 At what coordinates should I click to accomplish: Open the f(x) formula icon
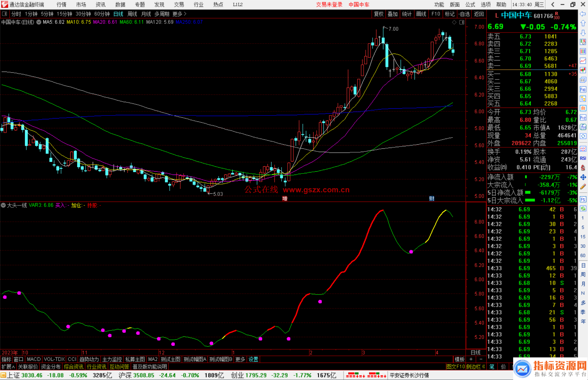pos(583,127)
